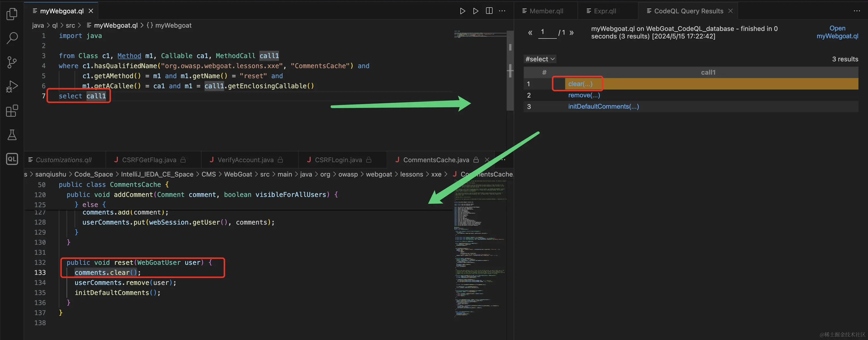The height and width of the screenshot is (340, 868).
Task: Click the 'Method' type link on line 3
Action: coord(129,56)
